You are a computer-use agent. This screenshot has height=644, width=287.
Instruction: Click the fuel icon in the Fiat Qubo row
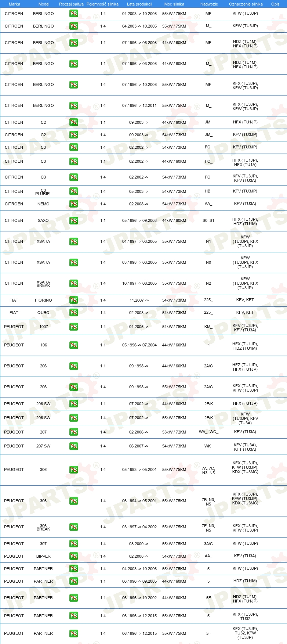[x=73, y=313]
